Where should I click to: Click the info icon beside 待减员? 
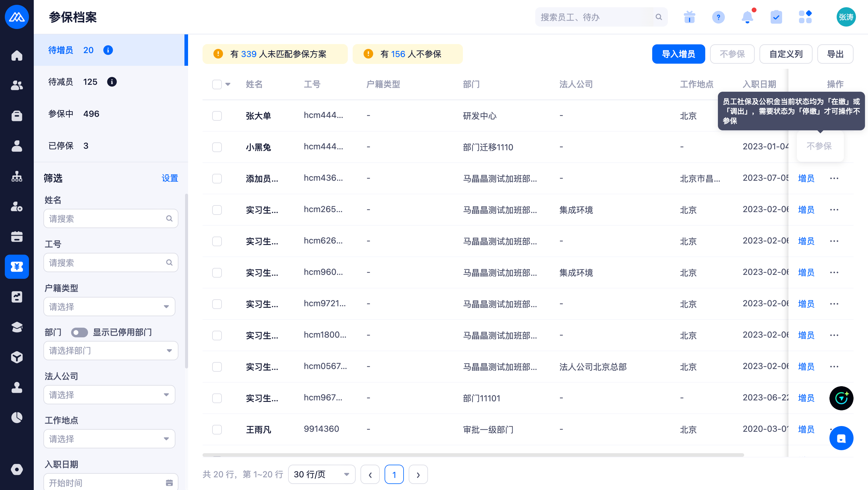[x=112, y=82]
